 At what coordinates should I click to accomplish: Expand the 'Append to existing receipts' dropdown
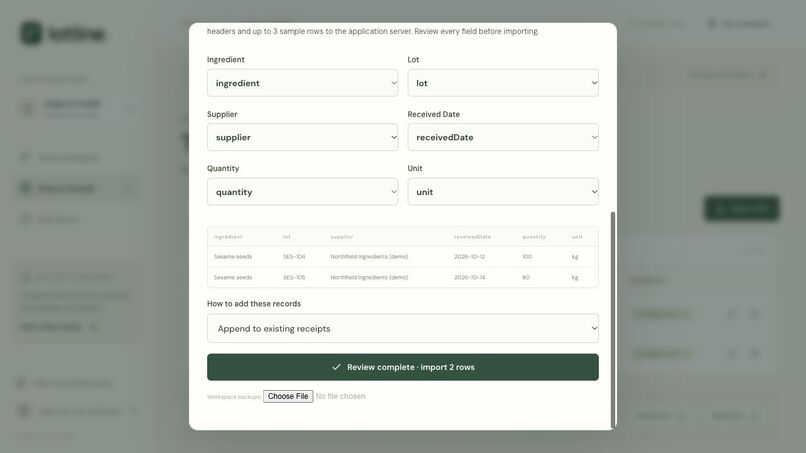click(x=402, y=329)
